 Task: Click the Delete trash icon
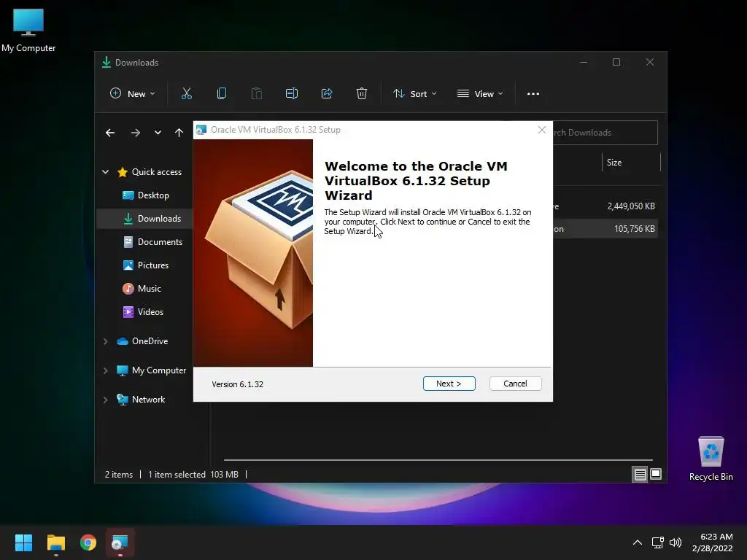coord(362,94)
